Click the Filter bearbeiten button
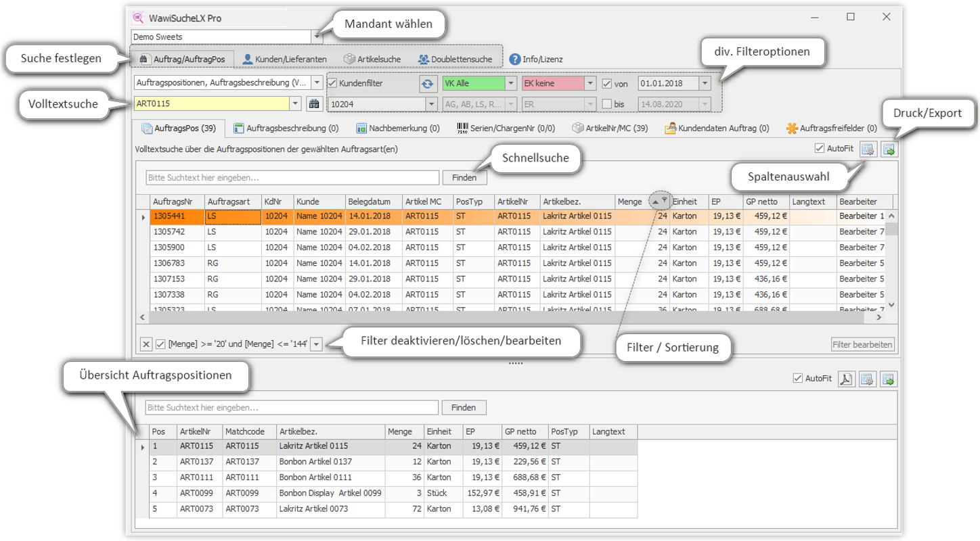The width and height of the screenshot is (980, 541). click(863, 344)
